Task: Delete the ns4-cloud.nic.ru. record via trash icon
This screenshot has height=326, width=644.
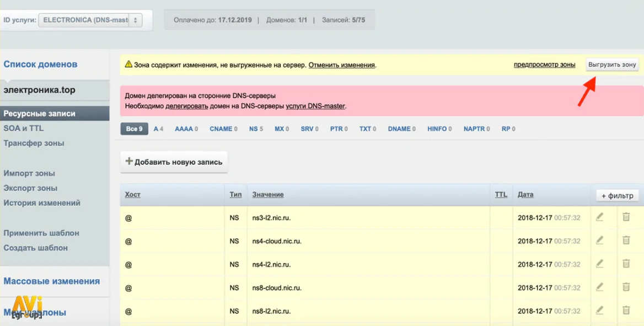Action: tap(626, 239)
